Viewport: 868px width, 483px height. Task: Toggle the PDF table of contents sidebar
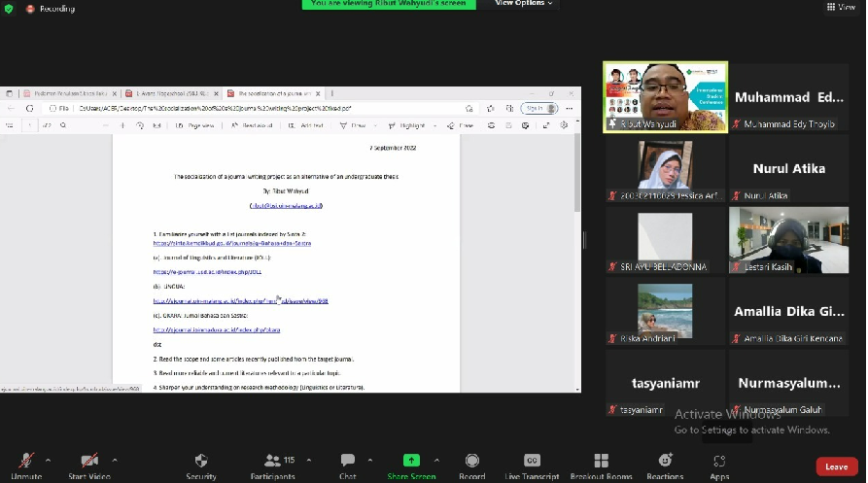pos(10,125)
